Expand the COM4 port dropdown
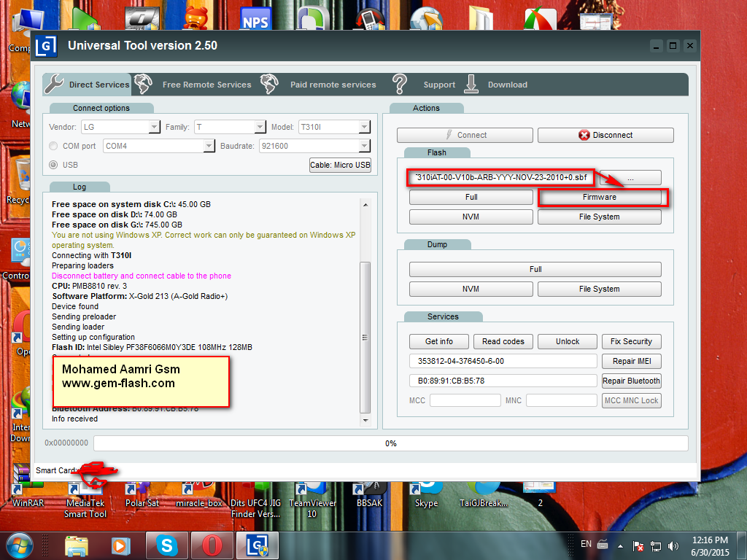Image resolution: width=747 pixels, height=560 pixels. coord(209,146)
